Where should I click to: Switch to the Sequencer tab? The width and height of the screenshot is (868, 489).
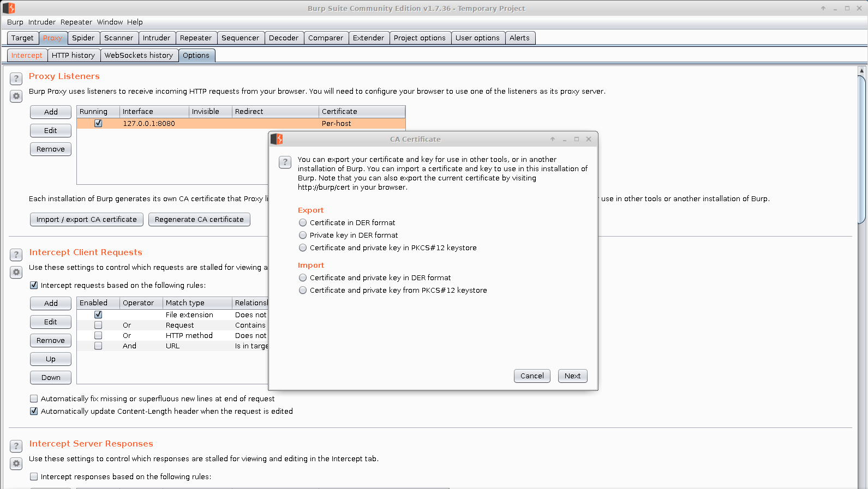(x=240, y=38)
